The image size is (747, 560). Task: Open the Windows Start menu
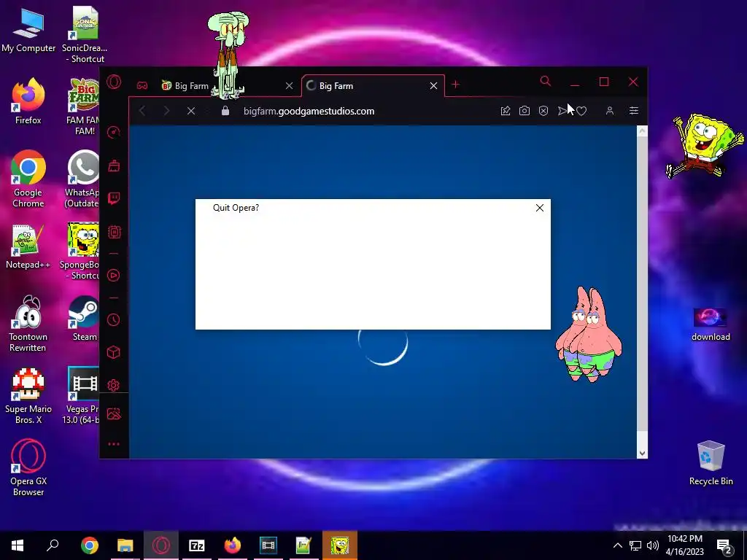click(18, 545)
